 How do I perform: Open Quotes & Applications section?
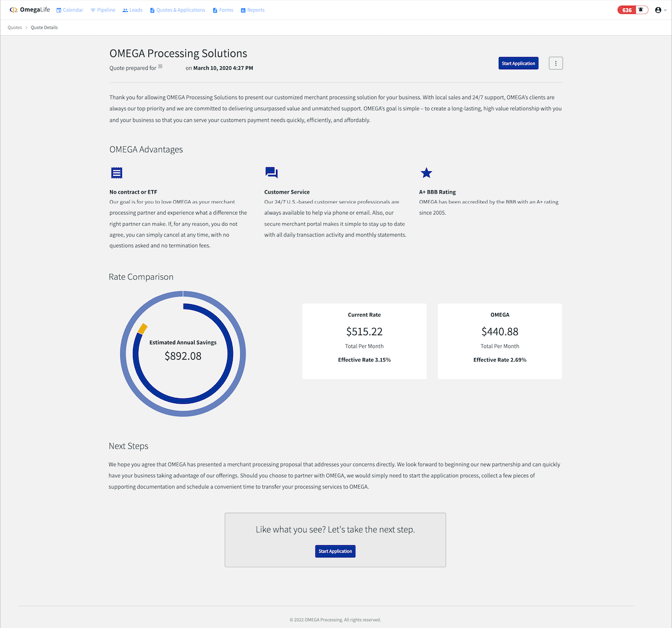(177, 10)
